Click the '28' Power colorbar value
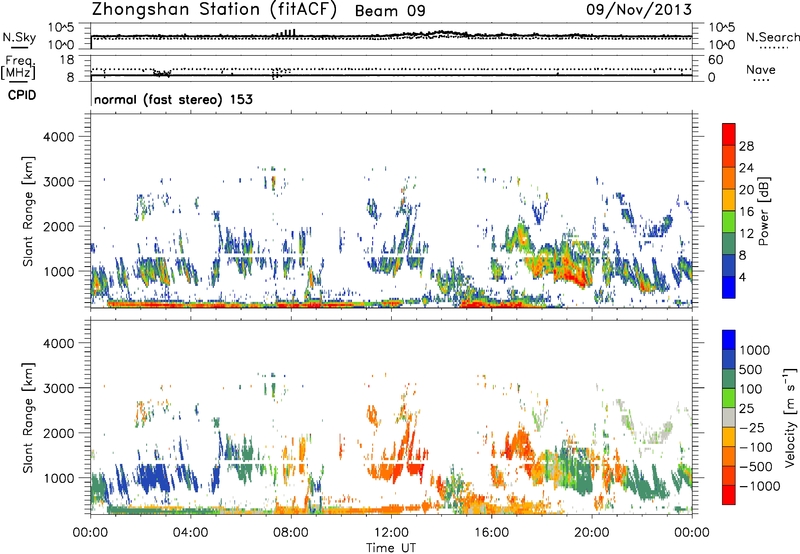Viewport: 800px width, 554px height. coord(746,146)
